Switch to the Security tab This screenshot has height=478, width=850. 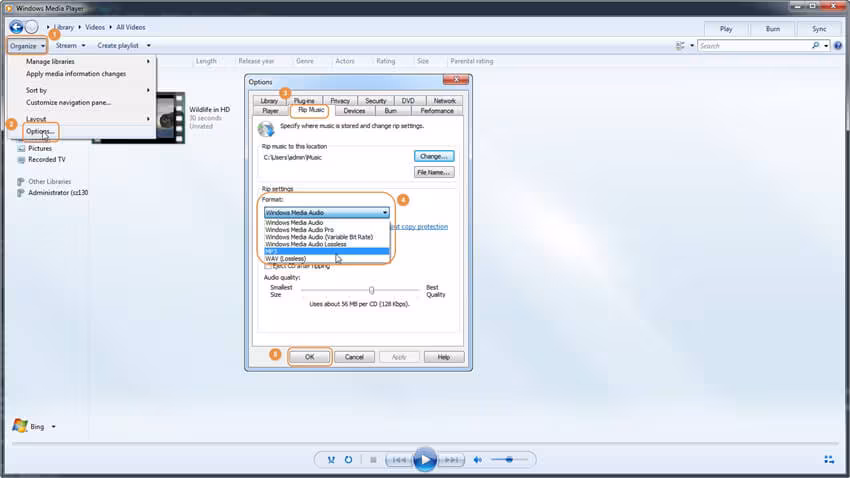tap(375, 101)
